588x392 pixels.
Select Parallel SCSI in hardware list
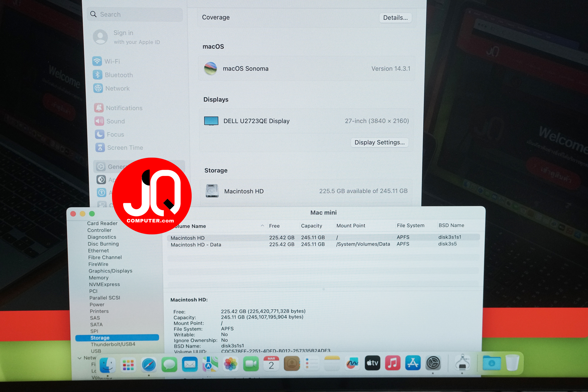click(105, 298)
